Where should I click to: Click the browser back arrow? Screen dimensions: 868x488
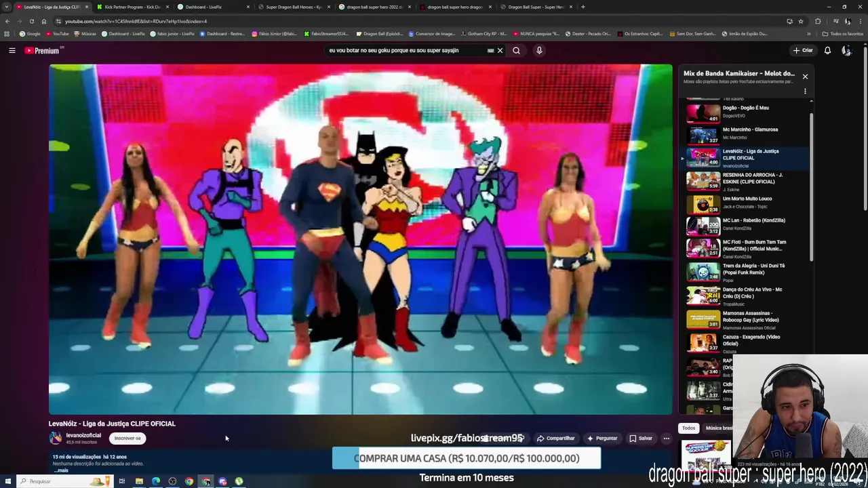click(7, 21)
